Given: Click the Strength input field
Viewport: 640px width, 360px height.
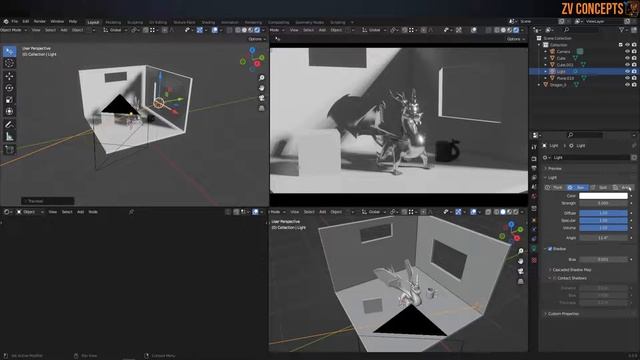Looking at the screenshot, I should coord(603,204).
